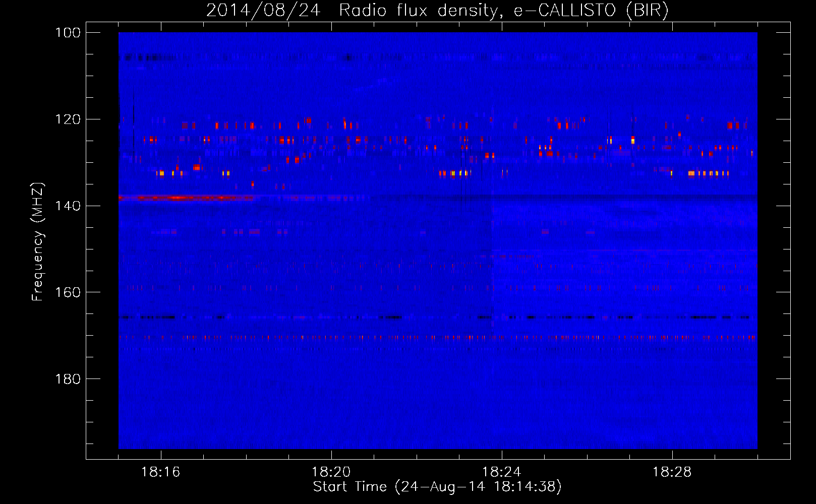Click the plot title '2014/08/24 Radio flux density'

[437, 11]
